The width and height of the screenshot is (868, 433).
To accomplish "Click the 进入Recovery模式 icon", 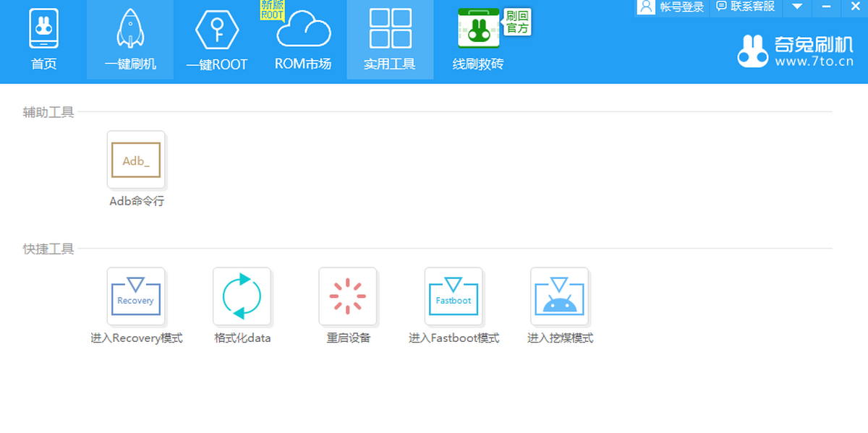I will pyautogui.click(x=136, y=297).
